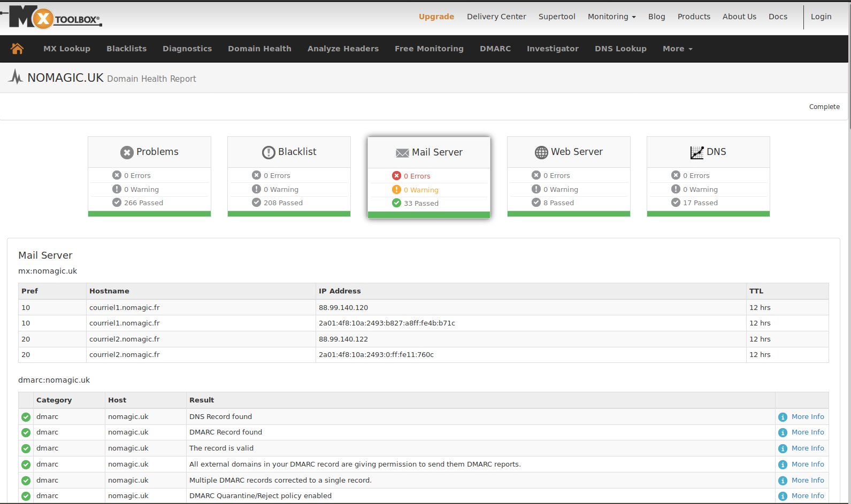This screenshot has width=851, height=504.
Task: Go to the orange home icon
Action: click(17, 49)
